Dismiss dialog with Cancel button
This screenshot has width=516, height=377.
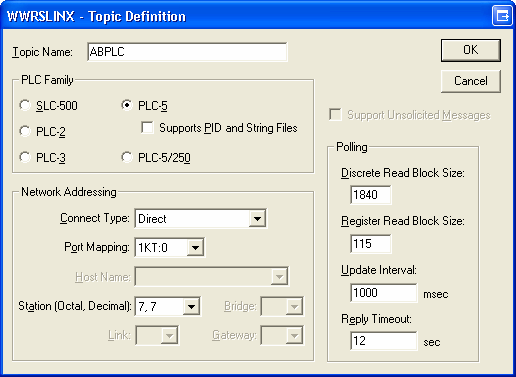pyautogui.click(x=471, y=81)
